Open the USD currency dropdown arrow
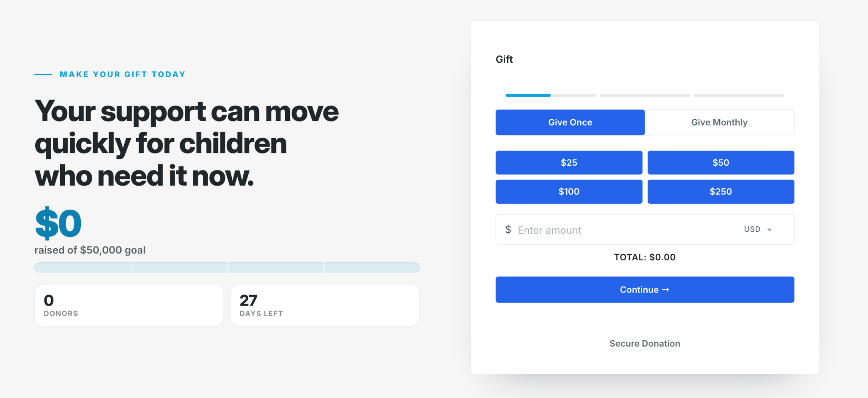This screenshot has height=398, width=868. click(769, 230)
